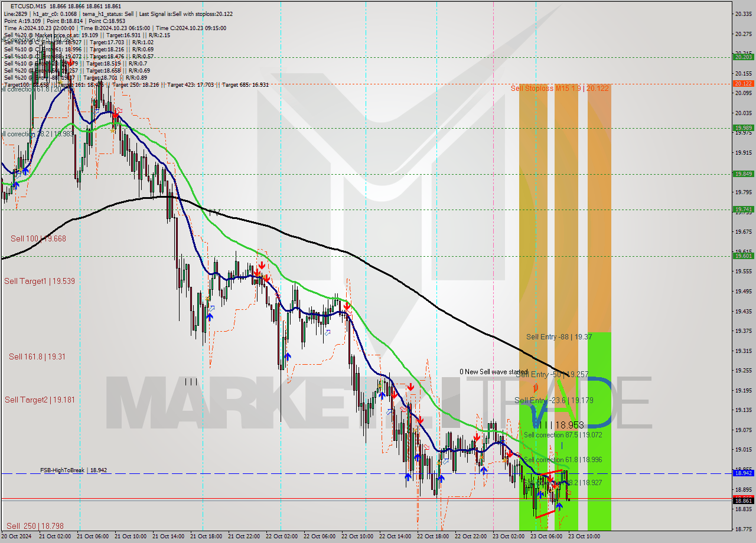The width and height of the screenshot is (756, 543).
Task: Select the 'Sell Stoploss M15 1.9 | 20.122' label
Action: pyautogui.click(x=559, y=88)
